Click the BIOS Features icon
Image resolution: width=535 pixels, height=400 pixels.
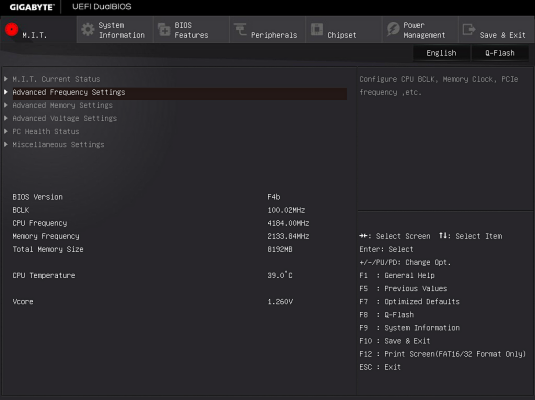click(164, 30)
